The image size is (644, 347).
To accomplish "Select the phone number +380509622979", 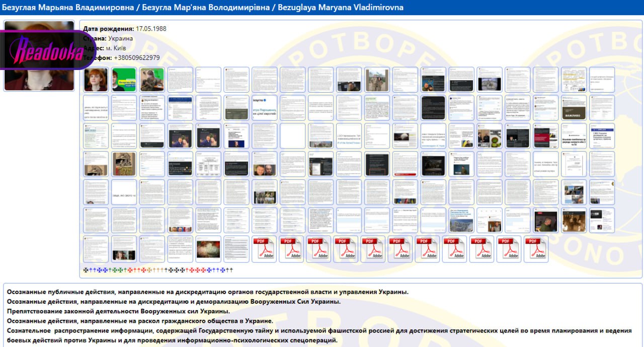I will pyautogui.click(x=137, y=58).
